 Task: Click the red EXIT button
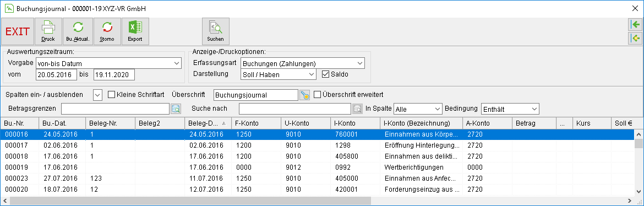(18, 31)
